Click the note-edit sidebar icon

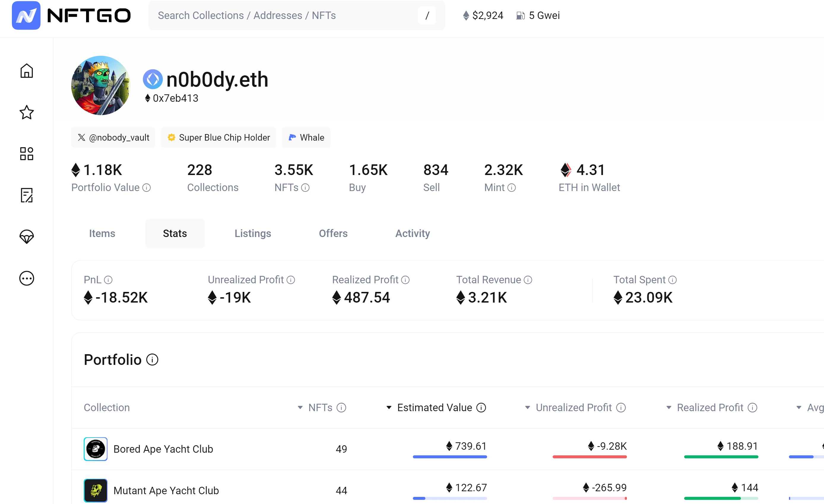pyautogui.click(x=26, y=195)
